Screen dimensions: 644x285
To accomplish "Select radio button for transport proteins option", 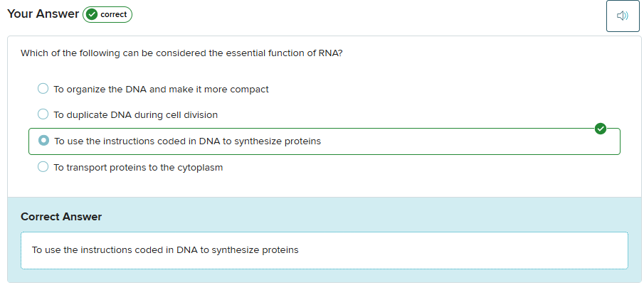I will click(x=43, y=168).
